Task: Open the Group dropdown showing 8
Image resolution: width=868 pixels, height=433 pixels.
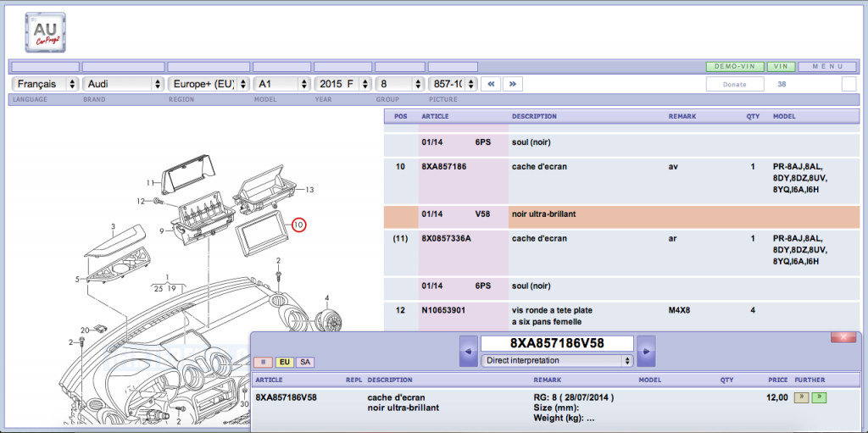Action: [400, 84]
